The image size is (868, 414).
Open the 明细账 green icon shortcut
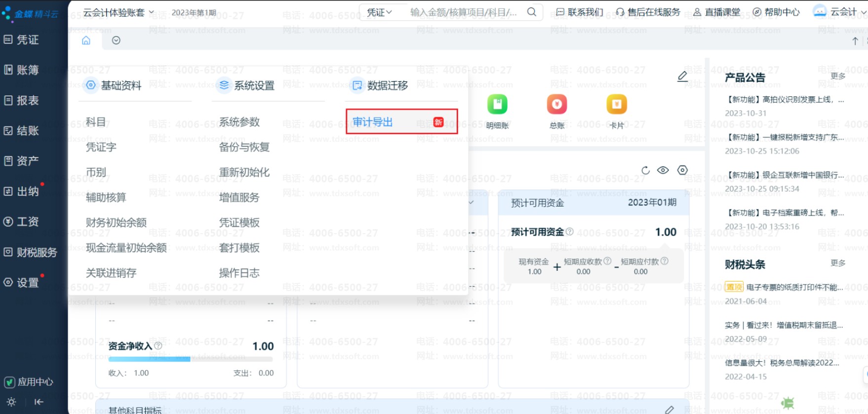(x=497, y=104)
